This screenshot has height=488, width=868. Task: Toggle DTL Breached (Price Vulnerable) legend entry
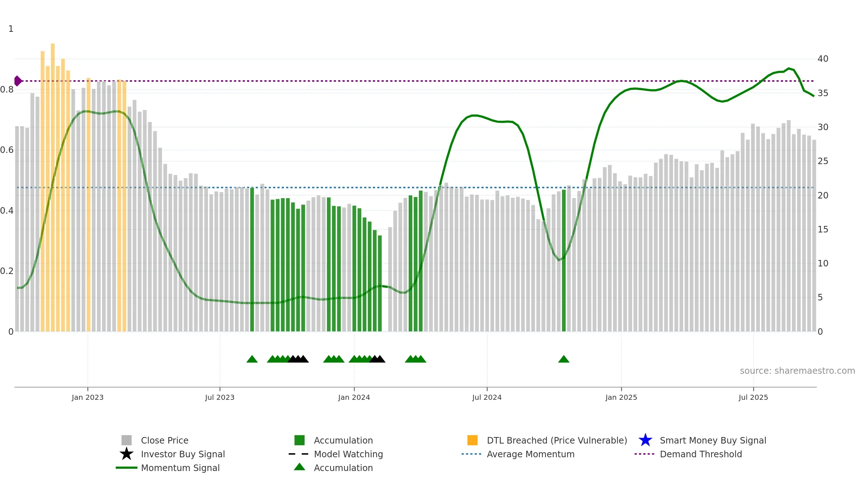557,440
